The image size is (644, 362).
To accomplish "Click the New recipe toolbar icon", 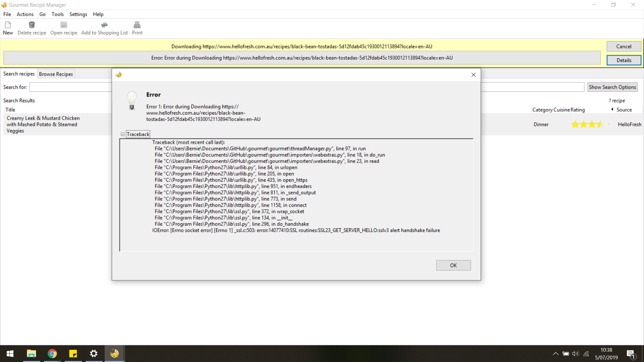I will click(x=8, y=25).
